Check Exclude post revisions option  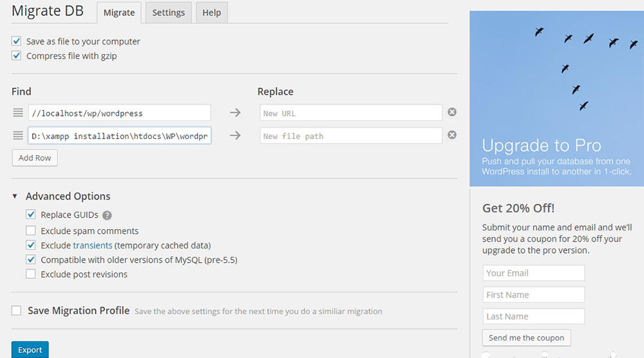click(31, 274)
